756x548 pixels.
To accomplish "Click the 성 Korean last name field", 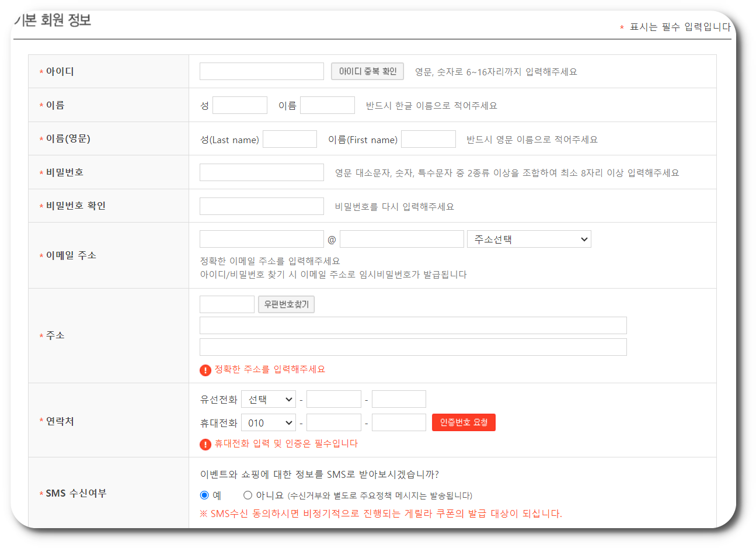I will pos(239,105).
